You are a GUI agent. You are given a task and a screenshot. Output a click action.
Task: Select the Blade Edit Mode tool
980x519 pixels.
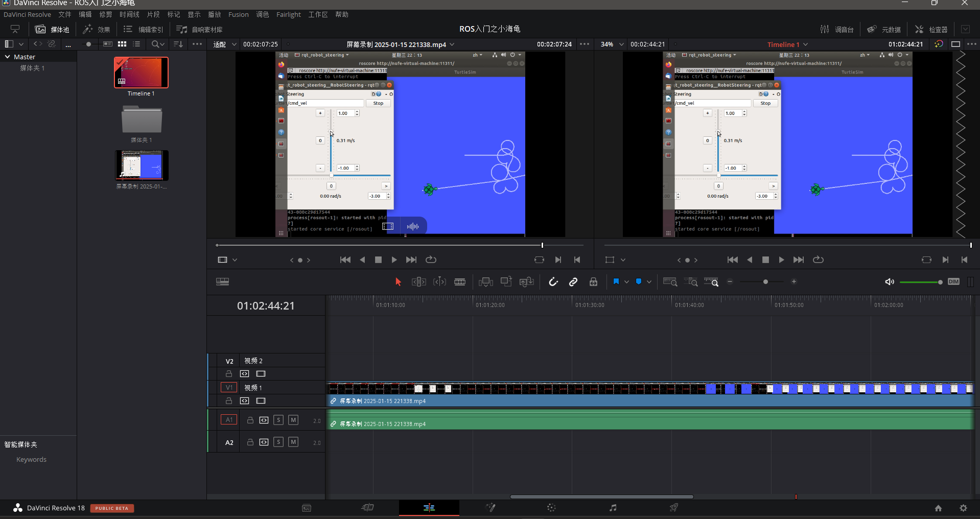pyautogui.click(x=460, y=282)
